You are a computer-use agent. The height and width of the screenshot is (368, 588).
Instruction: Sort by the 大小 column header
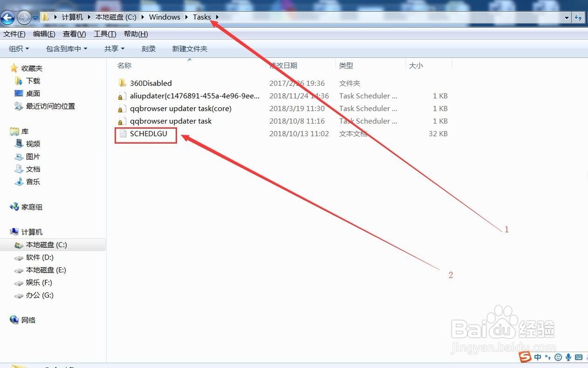coord(416,65)
